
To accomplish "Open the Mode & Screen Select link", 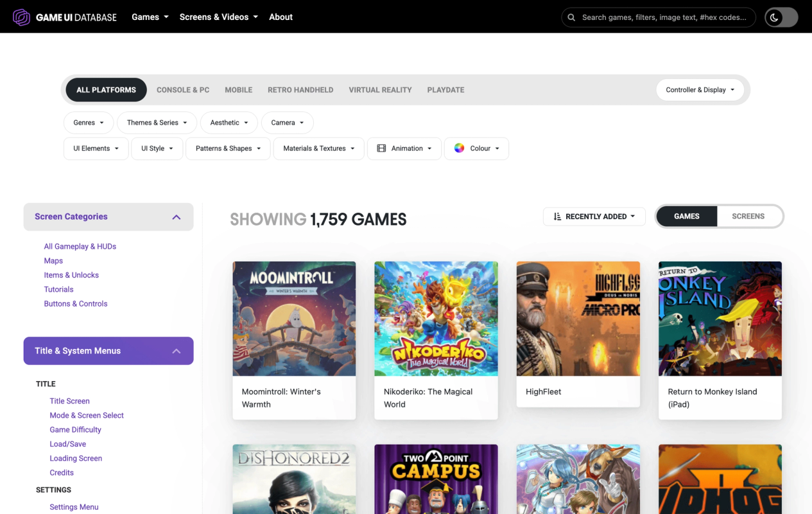I will click(x=87, y=416).
